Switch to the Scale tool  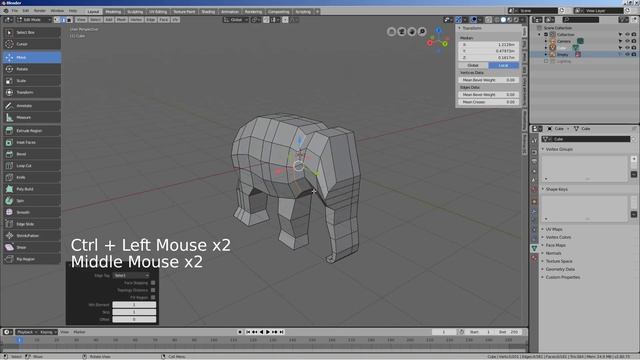32,81
